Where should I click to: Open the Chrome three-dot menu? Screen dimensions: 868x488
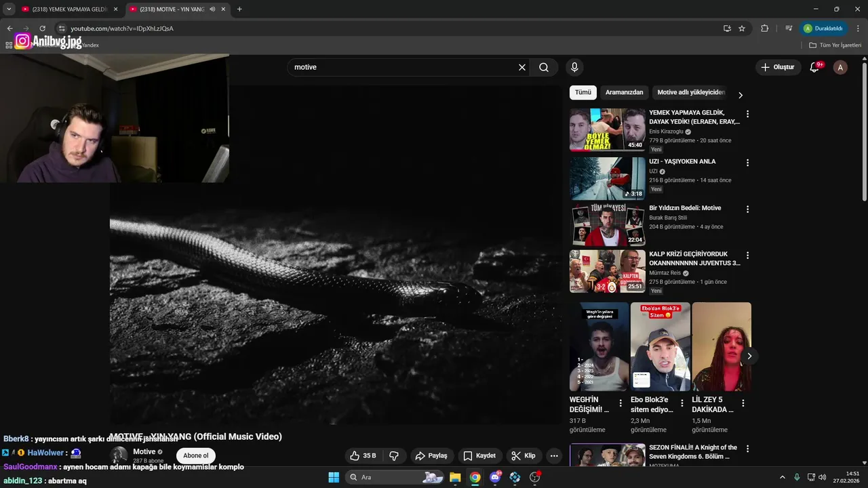(858, 28)
